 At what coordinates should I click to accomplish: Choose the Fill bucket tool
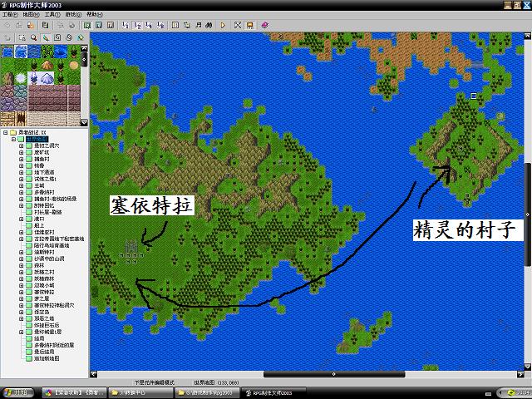click(81, 37)
